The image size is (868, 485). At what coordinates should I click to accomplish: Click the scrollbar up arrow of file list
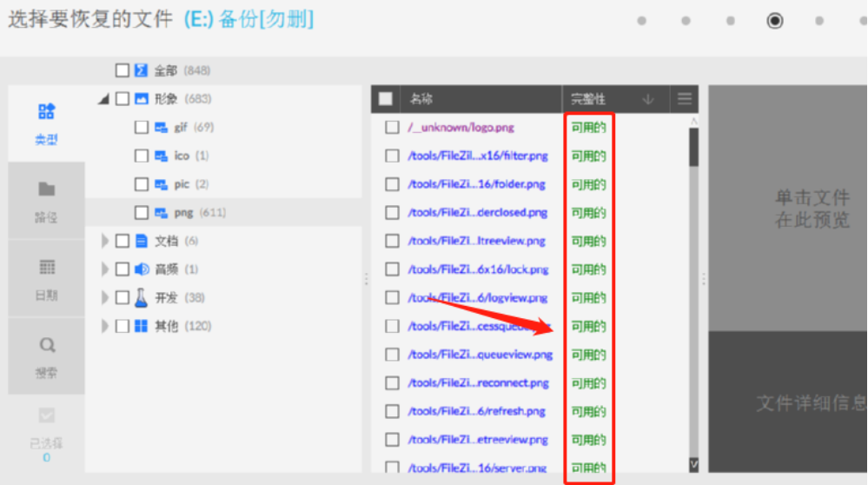693,122
